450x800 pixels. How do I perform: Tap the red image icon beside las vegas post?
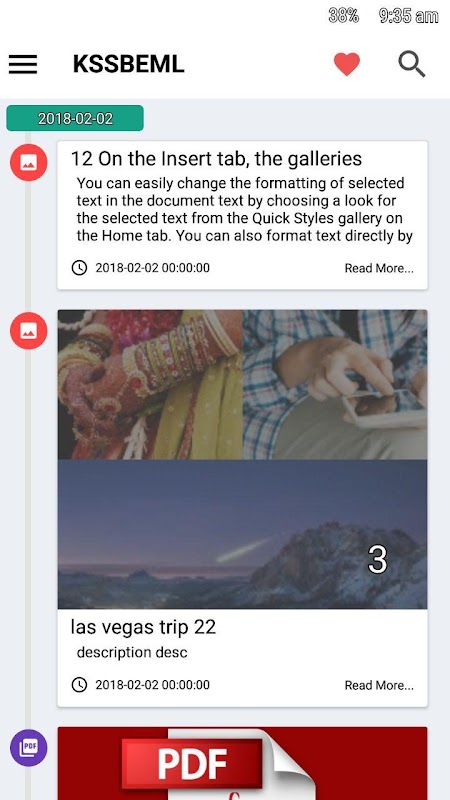(29, 331)
